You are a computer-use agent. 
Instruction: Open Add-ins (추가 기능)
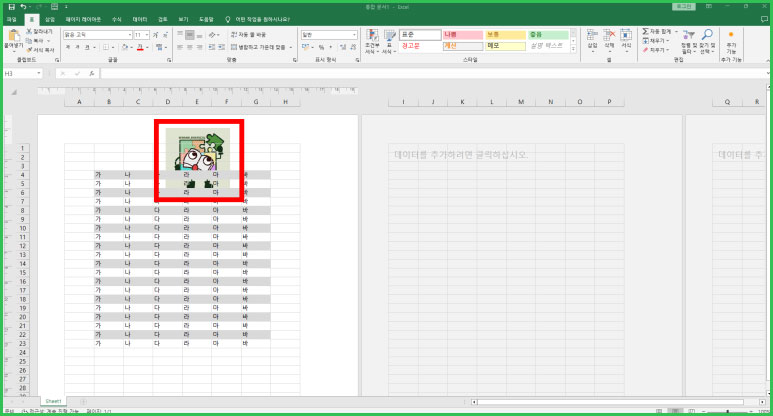click(x=731, y=41)
